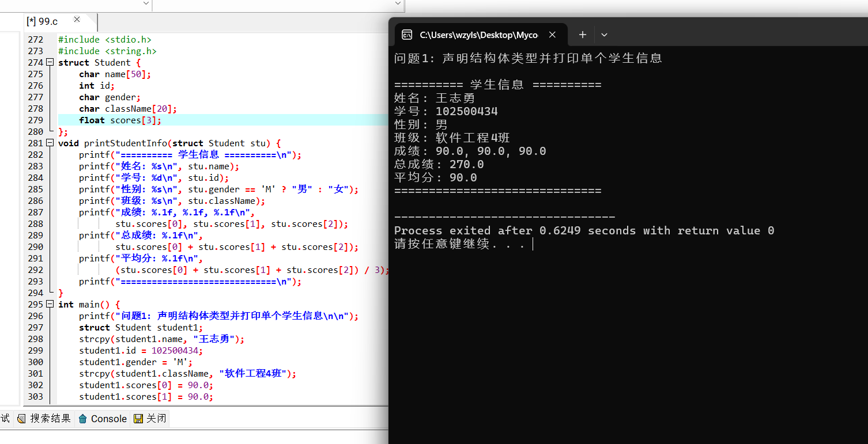Click the 关闭 button in bottom panel

(x=150, y=419)
